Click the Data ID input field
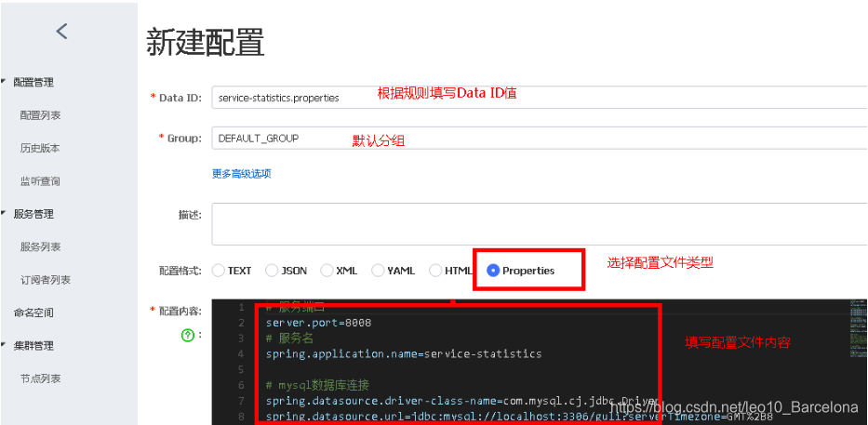 coord(540,98)
